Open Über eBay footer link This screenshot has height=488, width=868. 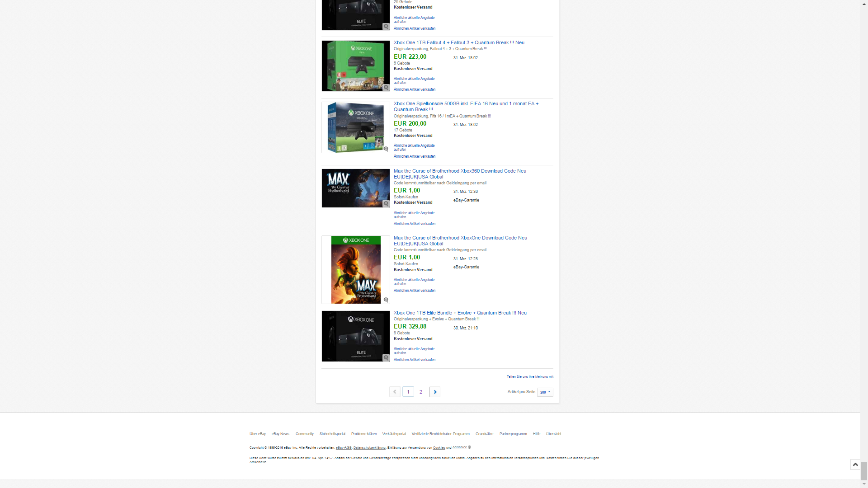[x=258, y=434]
